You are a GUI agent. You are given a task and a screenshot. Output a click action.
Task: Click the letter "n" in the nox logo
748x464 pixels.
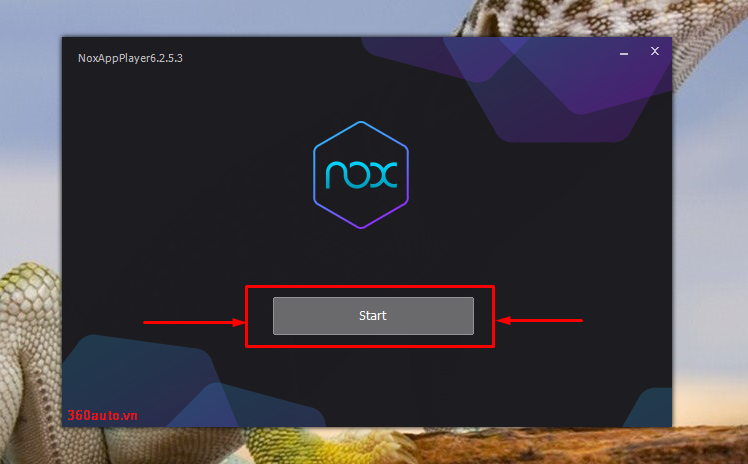pos(335,175)
